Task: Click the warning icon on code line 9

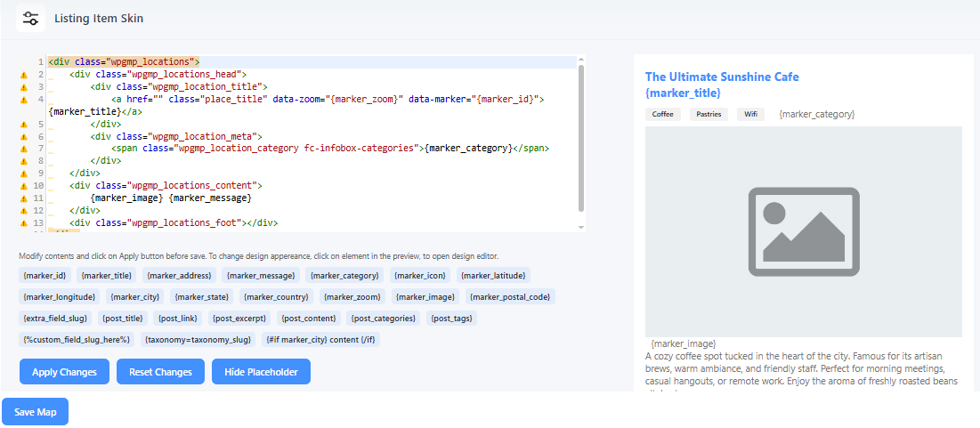Action: [24, 174]
